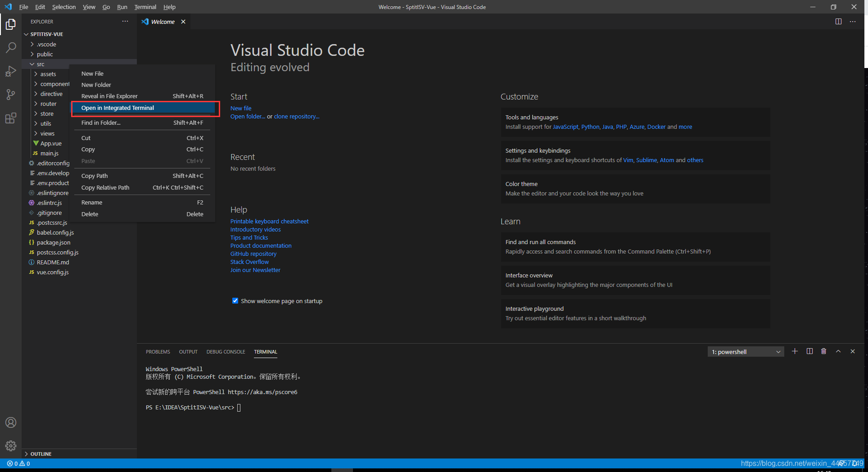Open vue.config.js file
The height and width of the screenshot is (472, 868).
[x=53, y=272]
